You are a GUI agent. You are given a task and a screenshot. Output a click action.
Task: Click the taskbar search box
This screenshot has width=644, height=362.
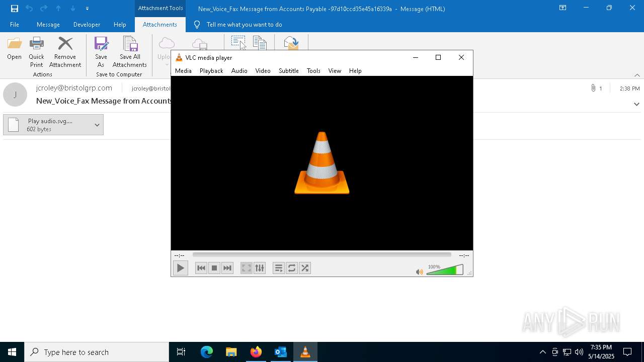click(97, 352)
